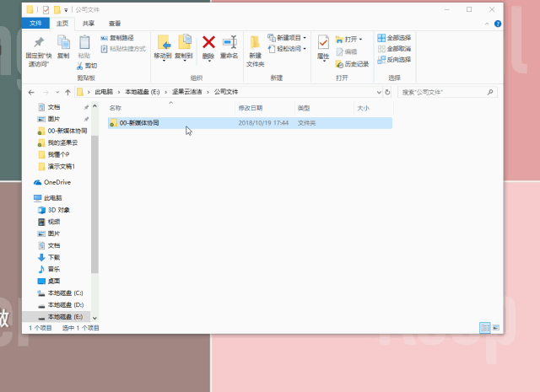Screen dimensions: 540x392
Task: Click Edit (编辑) in ribbon
Action: (x=347, y=51)
